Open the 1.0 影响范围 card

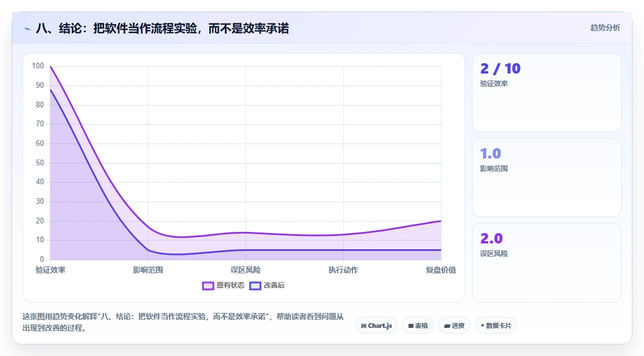click(547, 177)
